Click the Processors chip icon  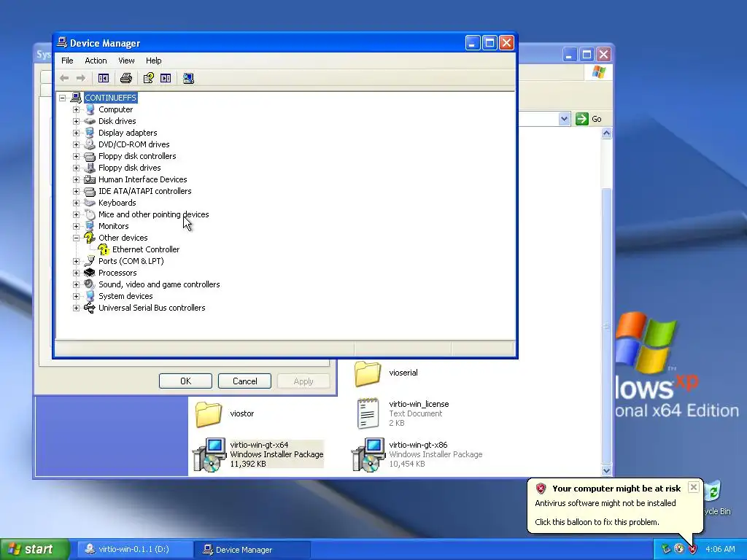click(90, 273)
